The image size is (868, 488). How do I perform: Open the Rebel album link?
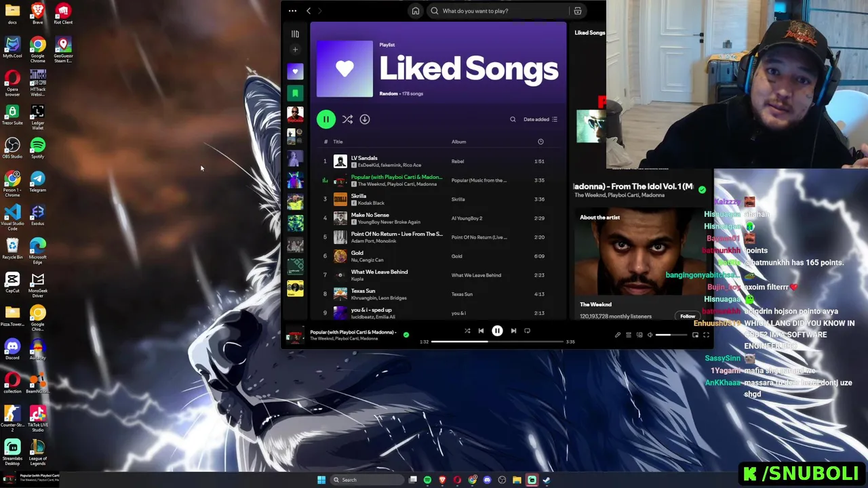(x=458, y=161)
